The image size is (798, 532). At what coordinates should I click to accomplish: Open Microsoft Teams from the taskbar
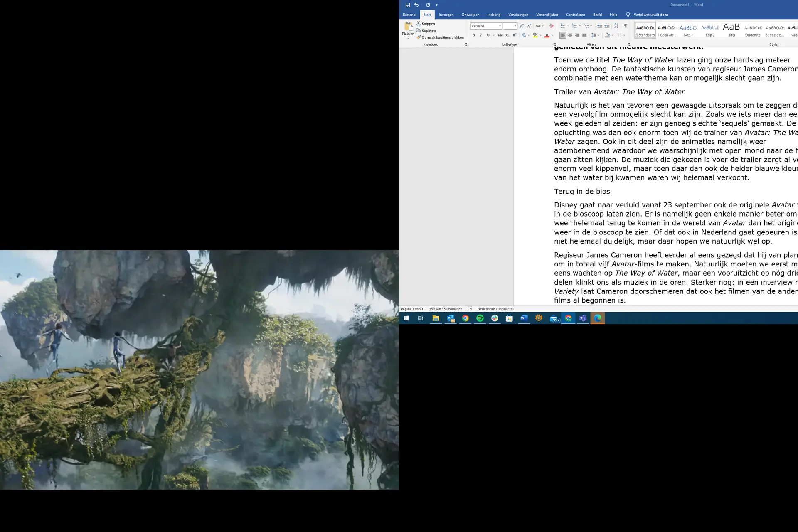583,318
